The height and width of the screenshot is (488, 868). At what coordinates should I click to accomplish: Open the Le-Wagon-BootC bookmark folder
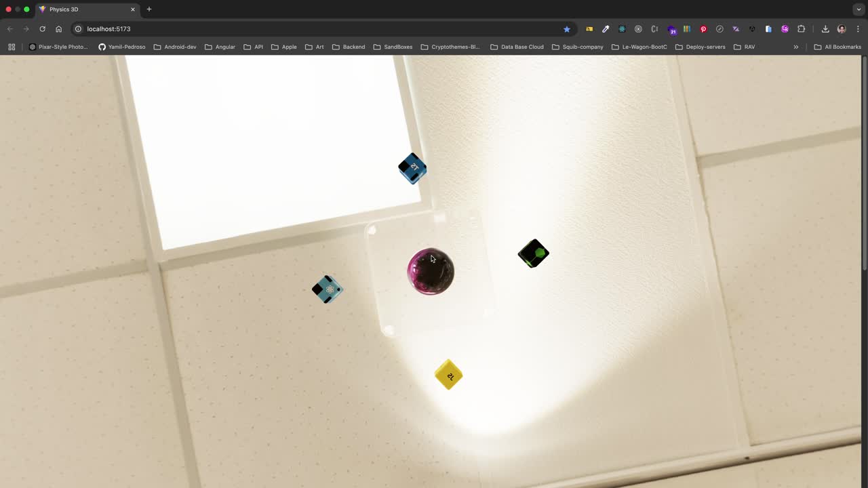pos(639,47)
